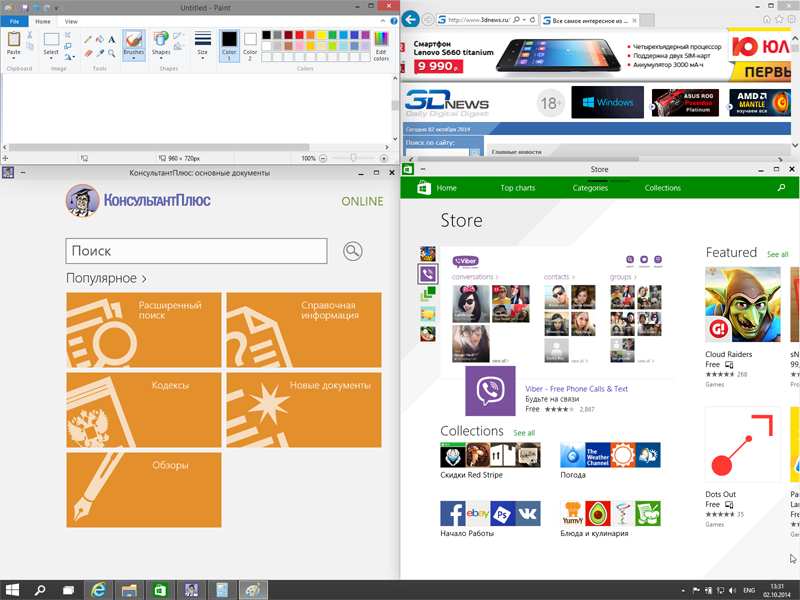
Task: Open the Customize Quick Access Toolbar arrow
Action: 56,8
